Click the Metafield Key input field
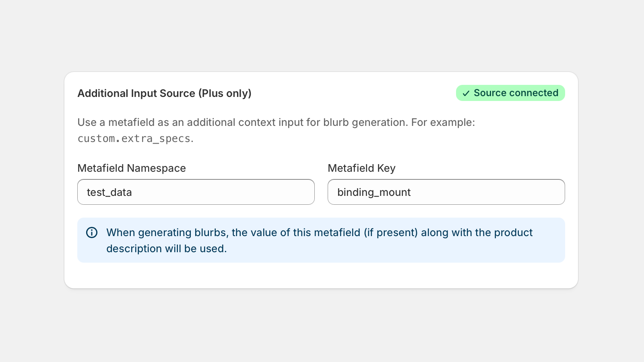The image size is (644, 362). pos(446,192)
